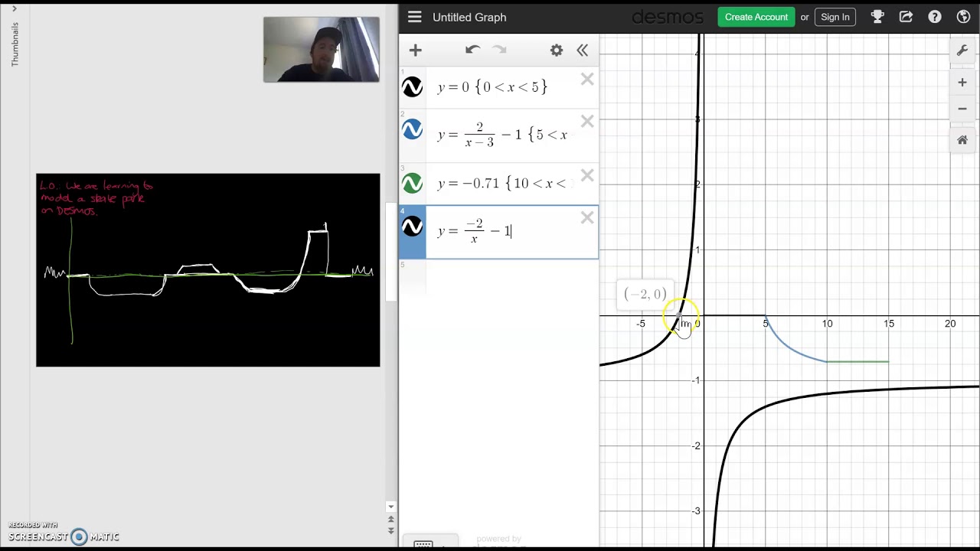
Task: Add a new expression item with plus
Action: (x=415, y=51)
